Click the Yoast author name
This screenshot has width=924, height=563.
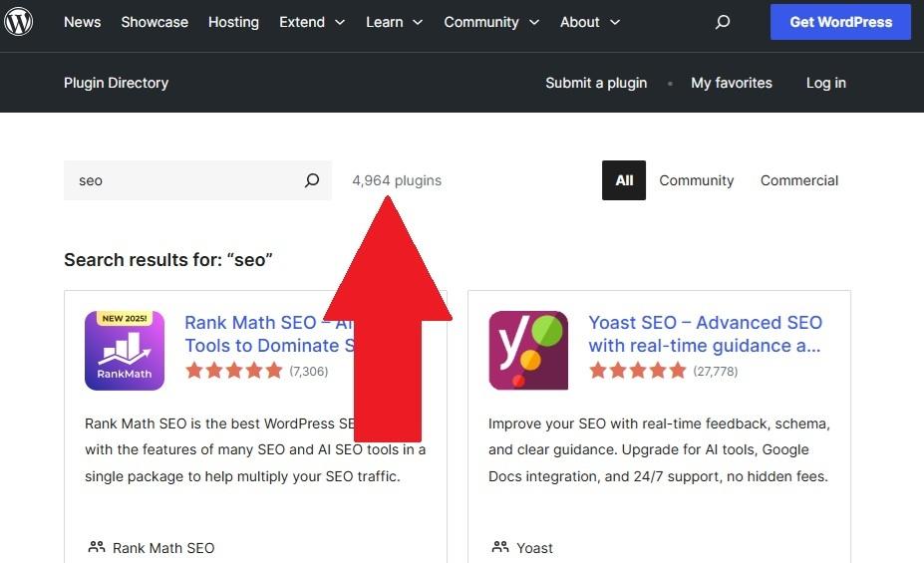pos(534,548)
